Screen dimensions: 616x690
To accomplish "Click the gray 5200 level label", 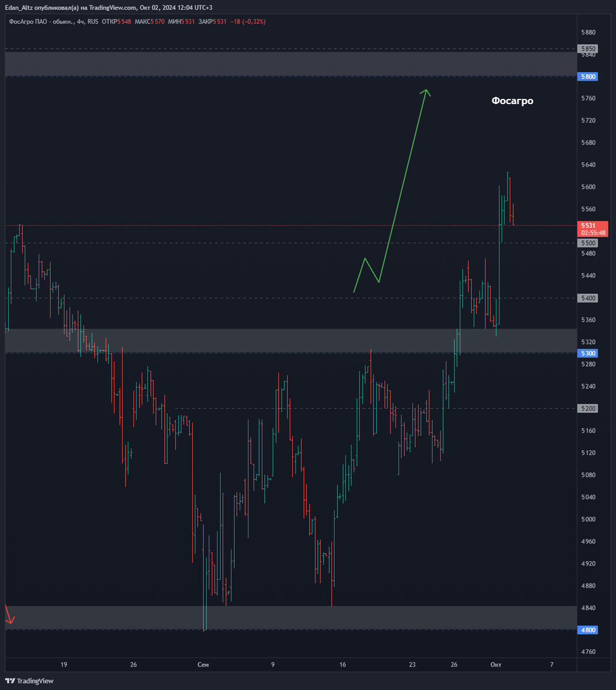I will click(x=588, y=408).
